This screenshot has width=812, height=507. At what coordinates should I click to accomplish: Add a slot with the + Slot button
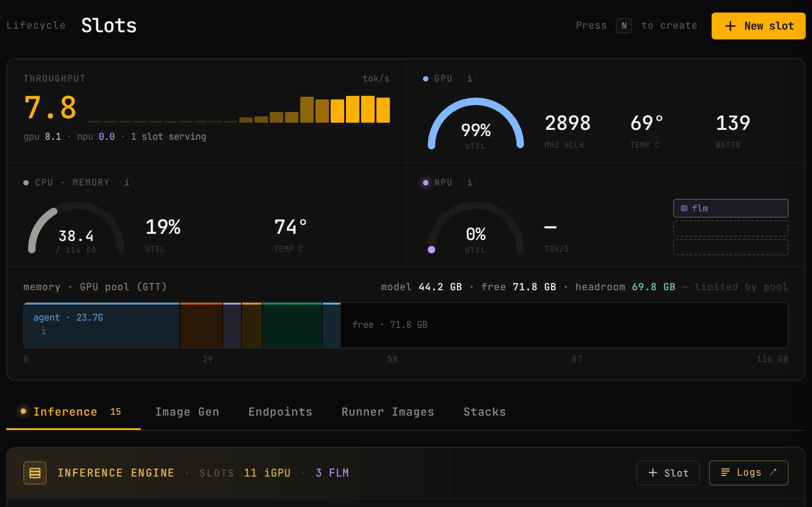[x=668, y=473]
